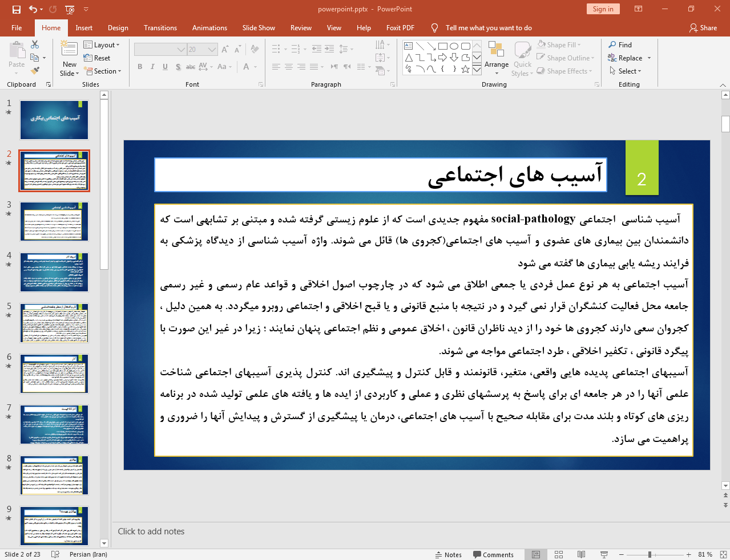Screen dimensions: 730x560
Task: Toggle the Comments pane
Action: (493, 554)
